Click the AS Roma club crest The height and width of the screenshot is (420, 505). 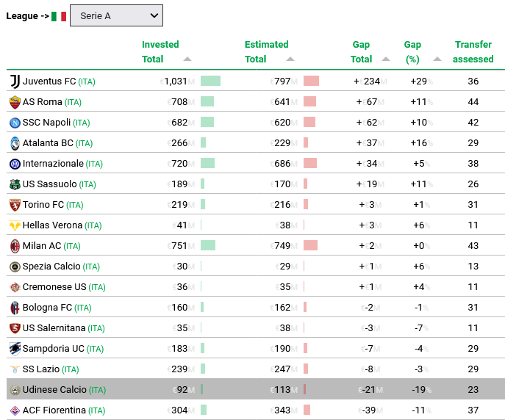(x=15, y=102)
